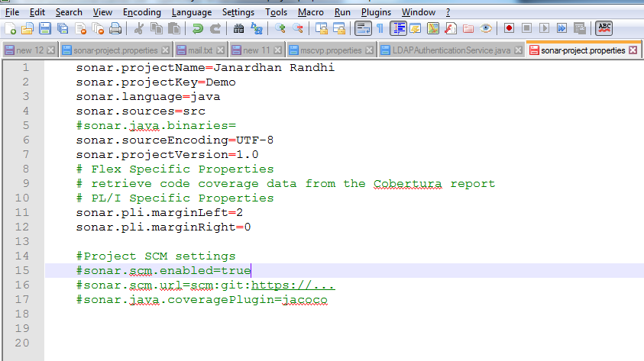Open the Tools menu
This screenshot has width=644, height=361.
click(x=276, y=12)
